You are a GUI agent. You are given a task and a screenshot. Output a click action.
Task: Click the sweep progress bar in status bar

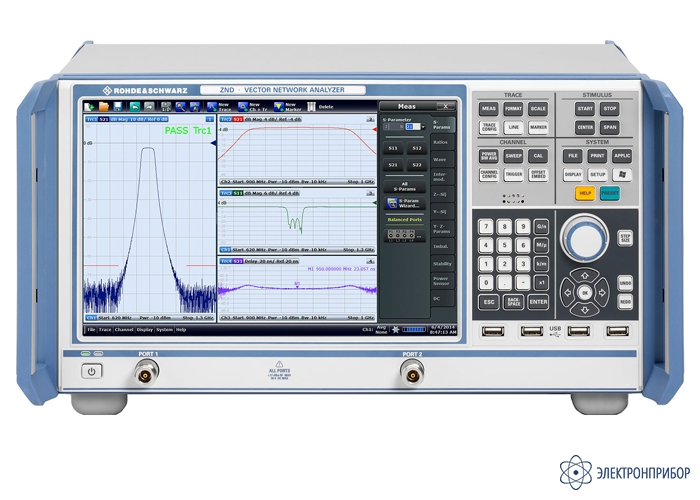tap(414, 329)
